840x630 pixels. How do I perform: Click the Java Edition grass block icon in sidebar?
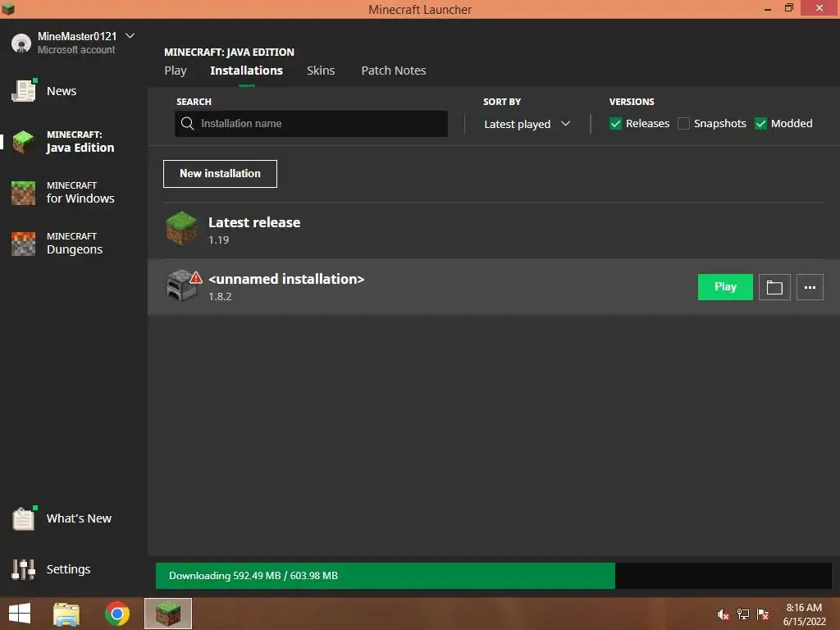click(24, 142)
